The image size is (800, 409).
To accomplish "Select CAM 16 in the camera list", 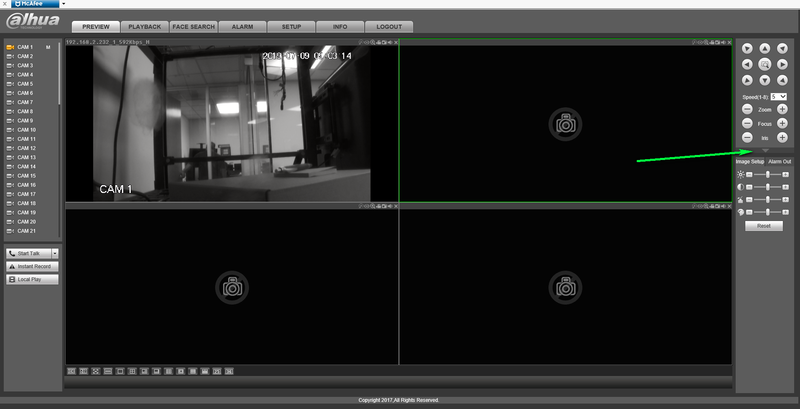I will [29, 185].
